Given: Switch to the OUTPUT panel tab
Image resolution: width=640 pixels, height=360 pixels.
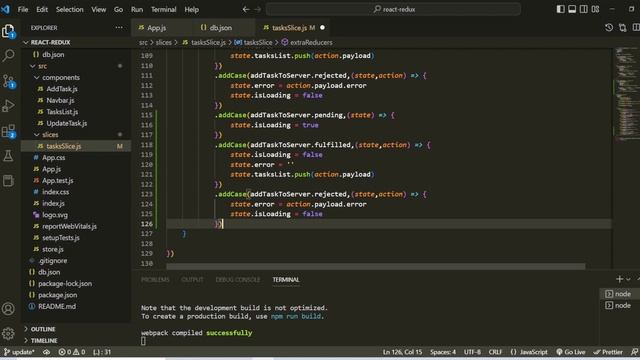Looking at the screenshot, I should 192,280.
